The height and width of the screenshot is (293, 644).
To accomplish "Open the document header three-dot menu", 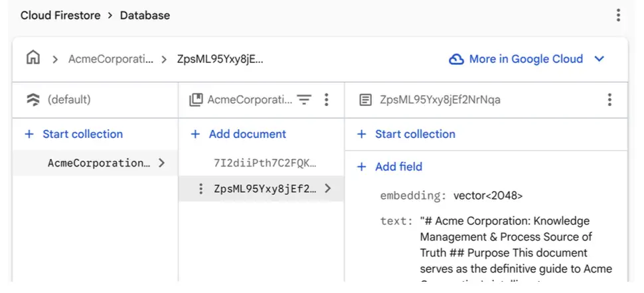I will pos(609,99).
